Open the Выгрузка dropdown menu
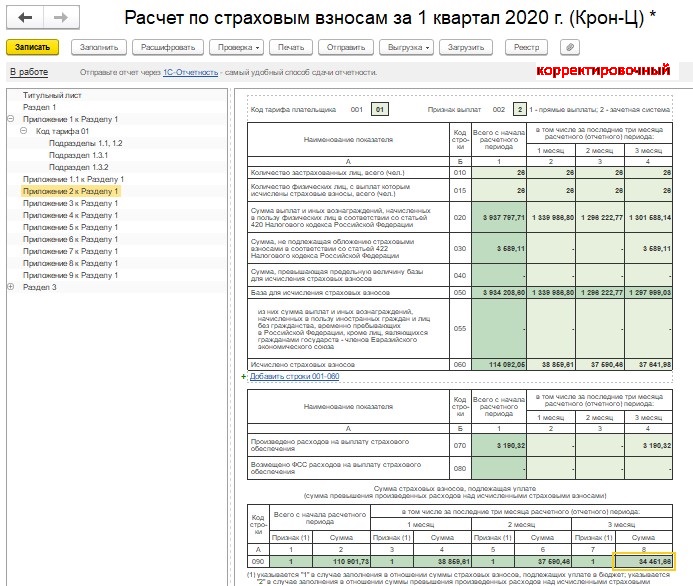The height and width of the screenshot is (586, 693). coord(408,47)
